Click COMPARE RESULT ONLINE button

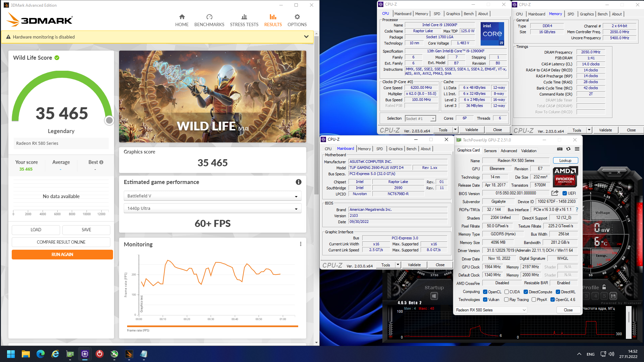pyautogui.click(x=61, y=242)
